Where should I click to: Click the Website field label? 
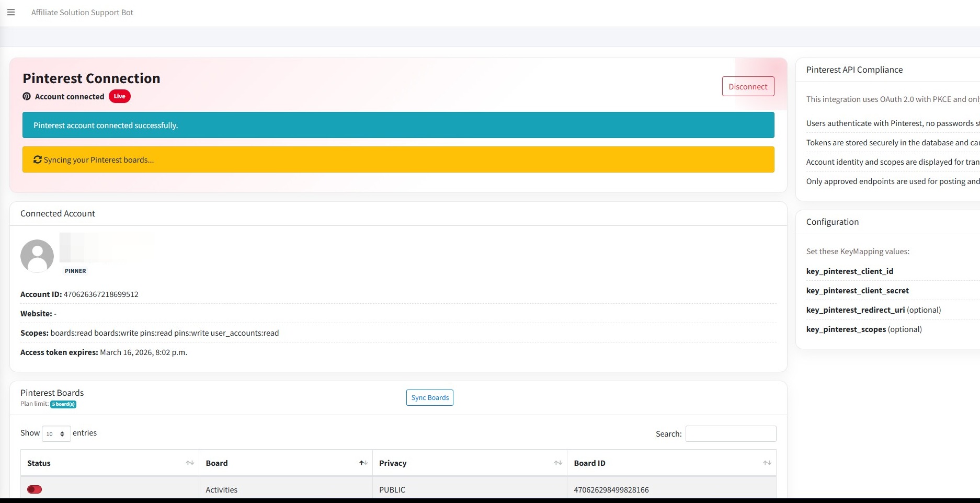click(x=36, y=314)
